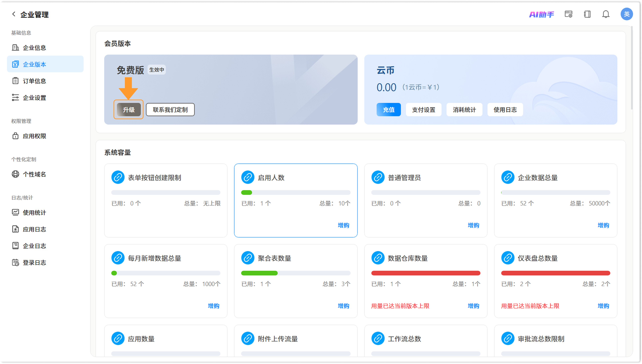Viewport: 642px width, 364px height.
Task: Open 使用统计 in the sidebar
Action: 45,212
